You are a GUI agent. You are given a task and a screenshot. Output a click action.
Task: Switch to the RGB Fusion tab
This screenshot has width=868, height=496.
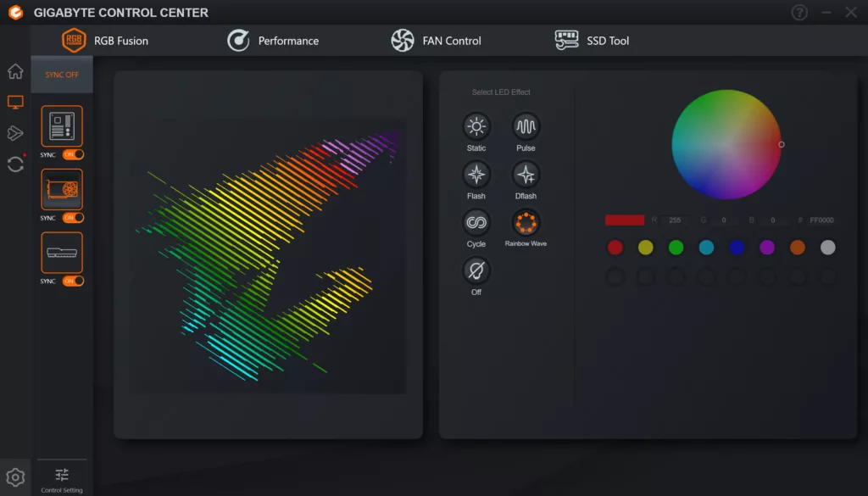coord(105,41)
